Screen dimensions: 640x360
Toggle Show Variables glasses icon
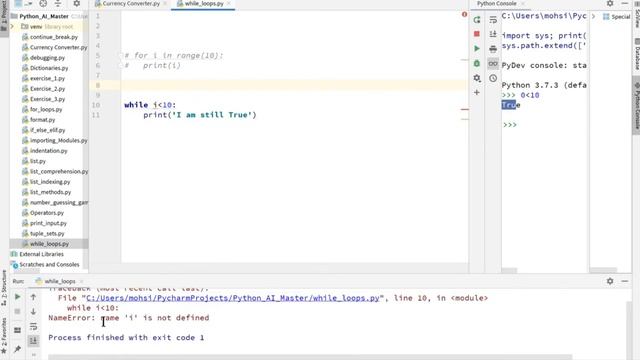(493, 64)
